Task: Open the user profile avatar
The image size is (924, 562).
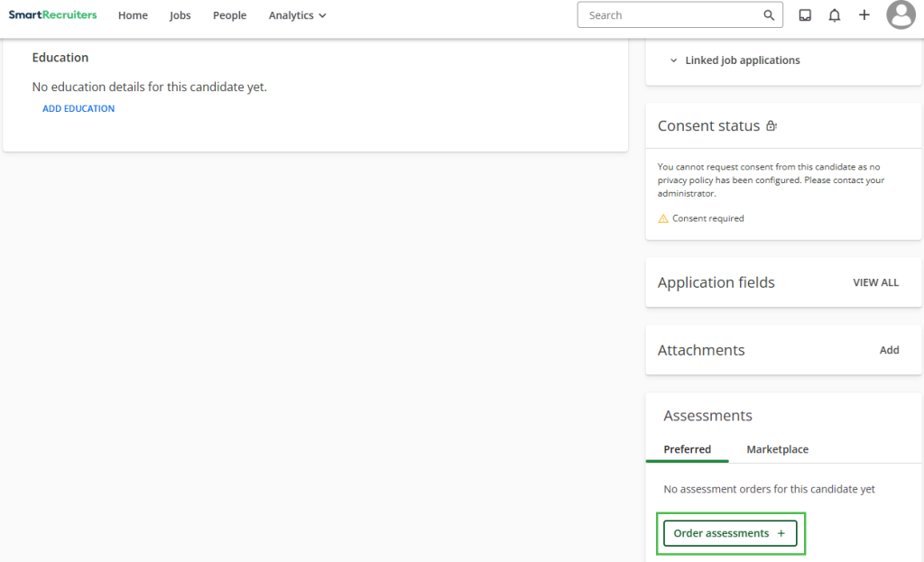Action: (x=901, y=15)
